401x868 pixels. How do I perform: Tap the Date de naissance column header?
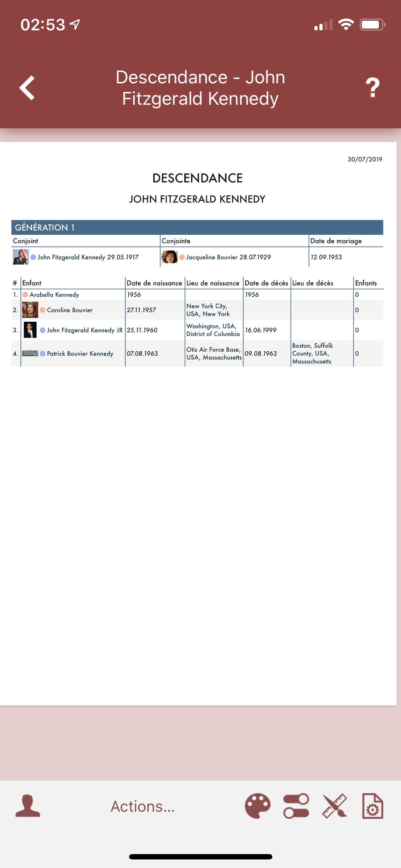pyautogui.click(x=154, y=283)
